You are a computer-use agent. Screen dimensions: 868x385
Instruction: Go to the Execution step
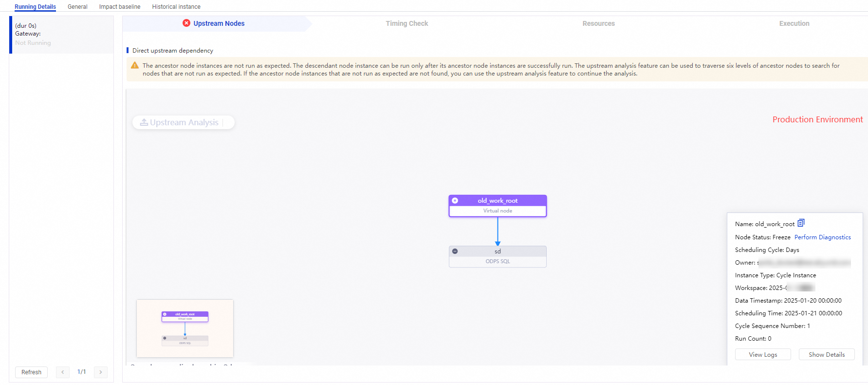coord(794,23)
